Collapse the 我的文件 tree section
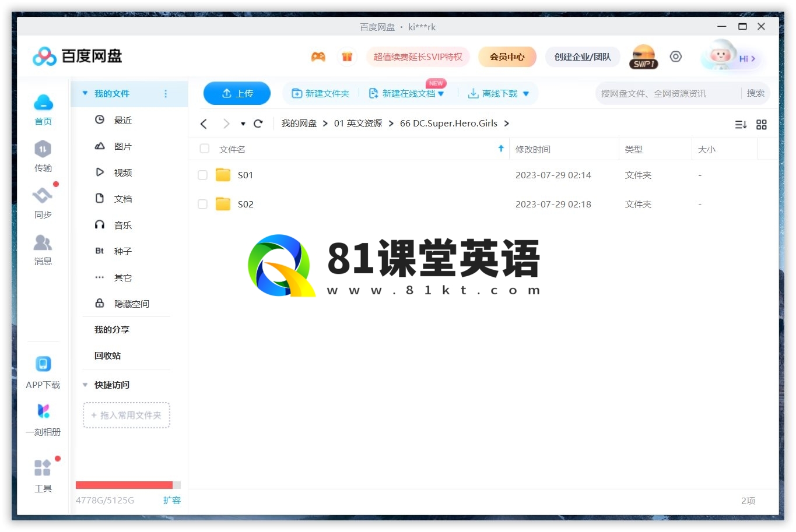The width and height of the screenshot is (796, 532). pos(85,93)
